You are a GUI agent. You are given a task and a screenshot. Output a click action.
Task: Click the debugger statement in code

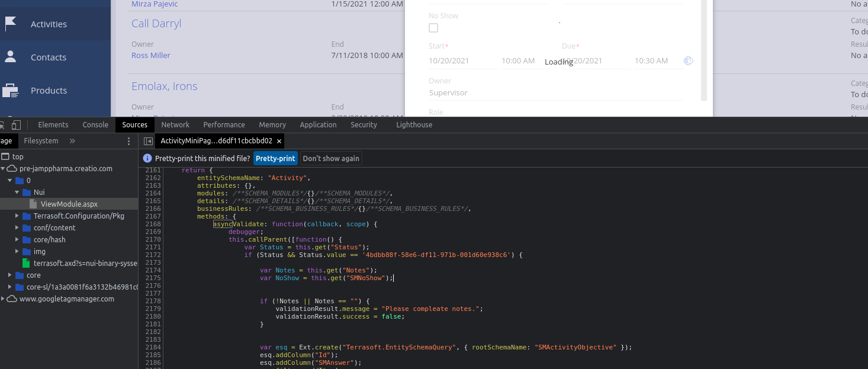tap(244, 232)
